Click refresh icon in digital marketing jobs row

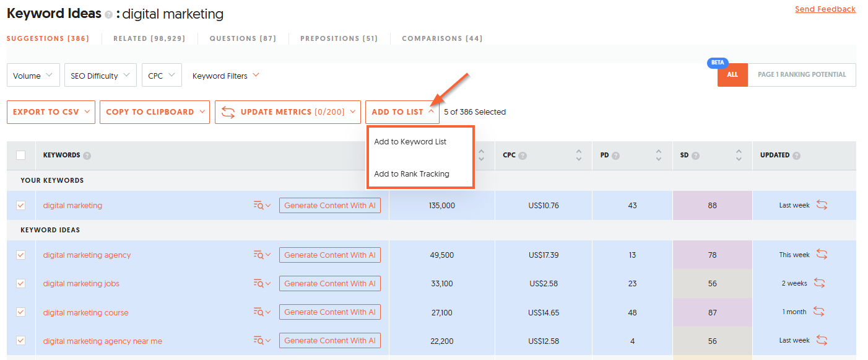pos(819,283)
